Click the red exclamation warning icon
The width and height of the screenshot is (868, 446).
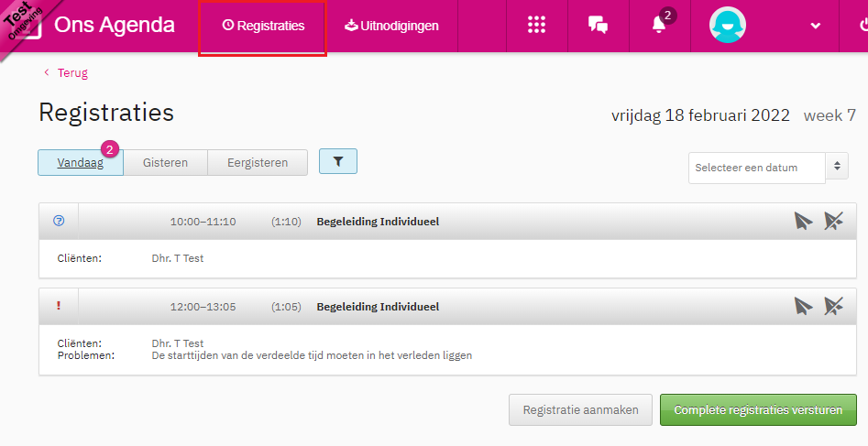tap(60, 306)
